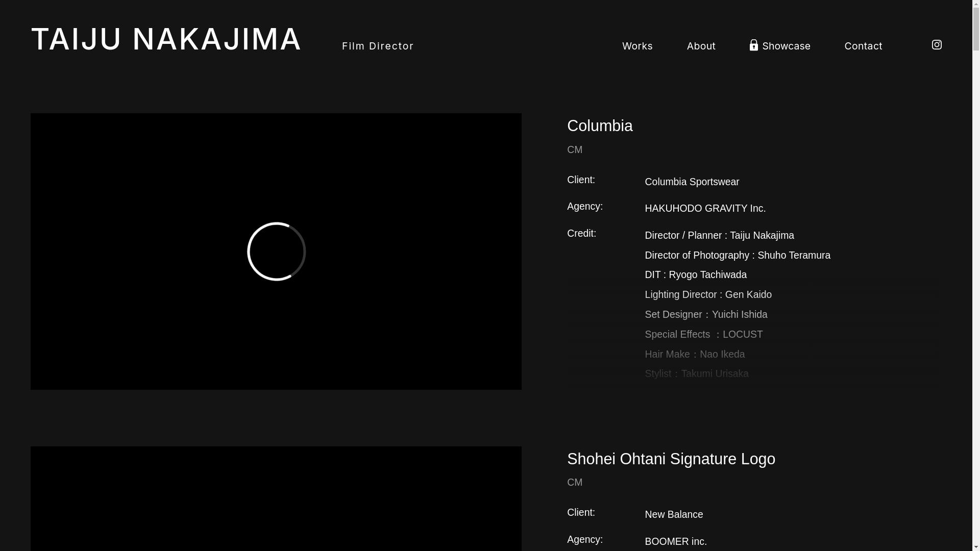Select the HAKUHODO GRAVITY Inc. agency text
Viewport: 980px width, 551px height.
(x=705, y=208)
